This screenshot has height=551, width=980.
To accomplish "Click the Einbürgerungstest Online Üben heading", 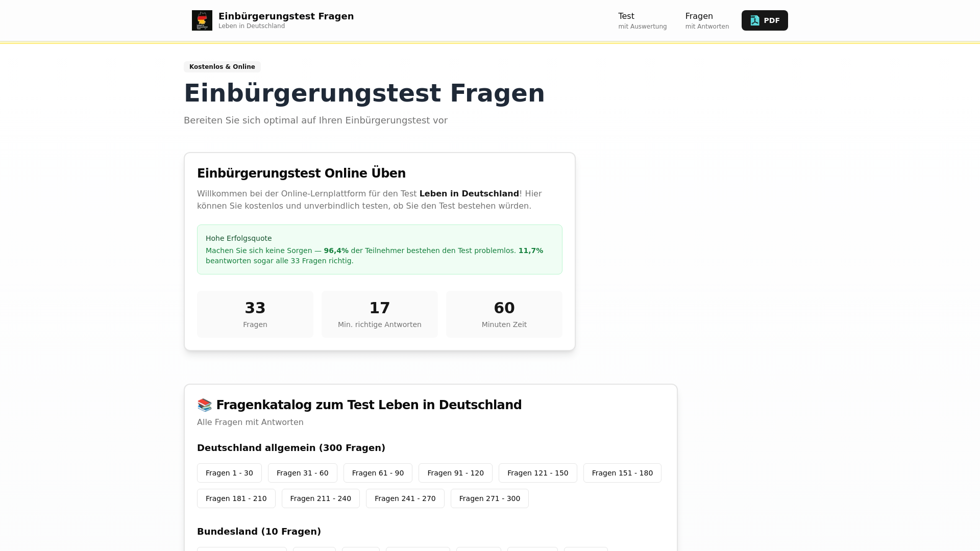I will point(301,173).
